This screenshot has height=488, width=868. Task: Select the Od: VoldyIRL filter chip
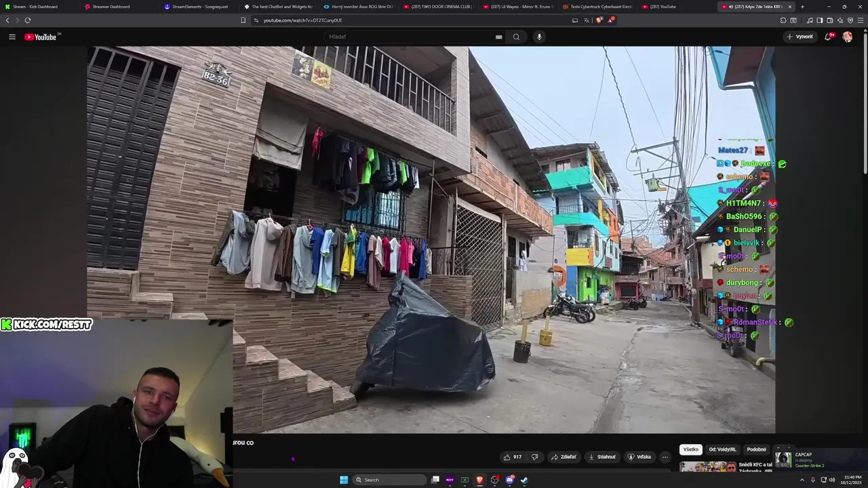point(722,449)
